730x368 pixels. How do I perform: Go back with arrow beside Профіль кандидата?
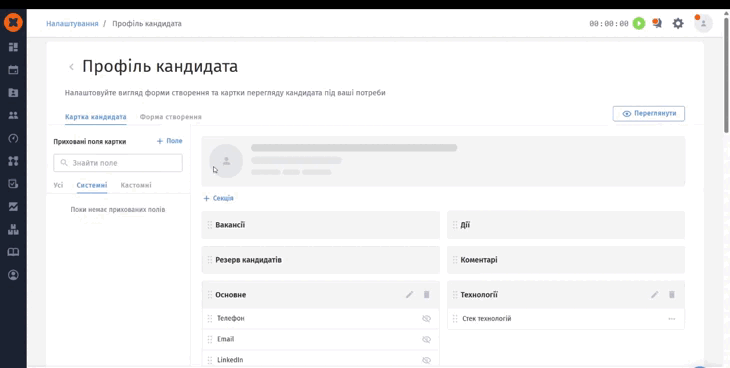(71, 67)
